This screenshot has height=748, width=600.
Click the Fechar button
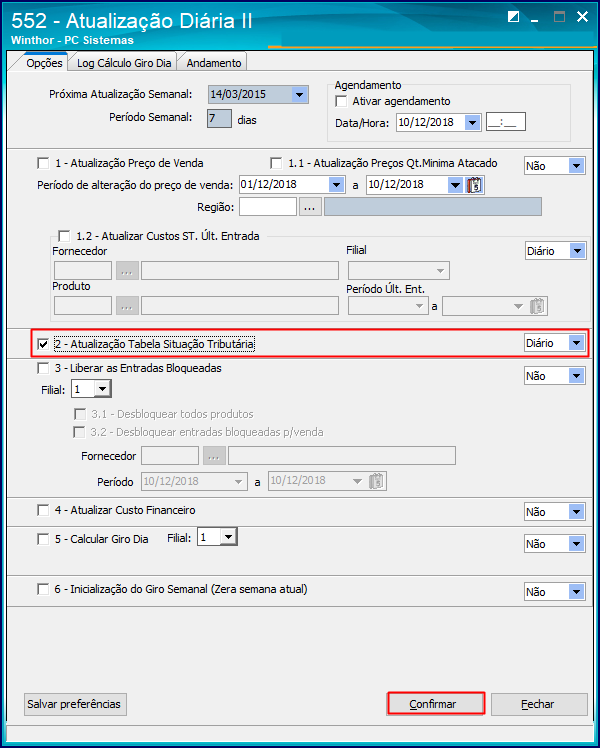(x=539, y=704)
